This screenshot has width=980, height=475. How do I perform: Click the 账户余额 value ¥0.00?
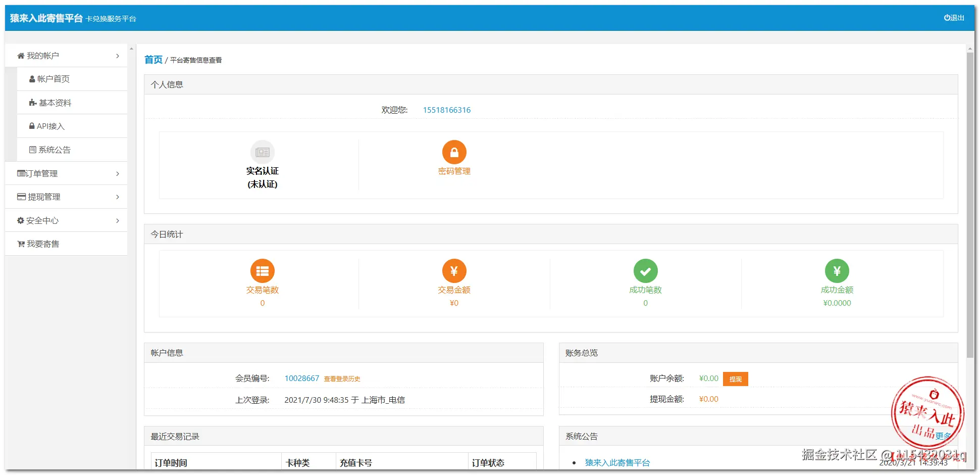tap(709, 378)
